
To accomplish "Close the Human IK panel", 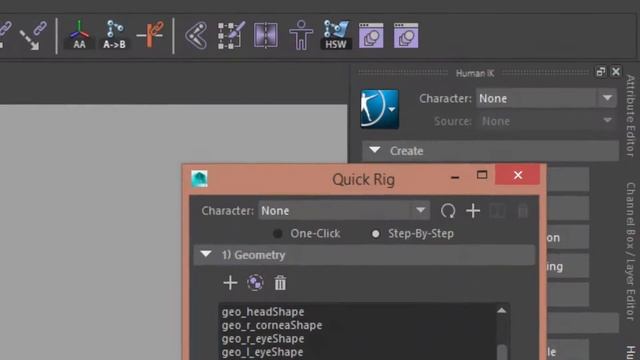I will pos(616,72).
